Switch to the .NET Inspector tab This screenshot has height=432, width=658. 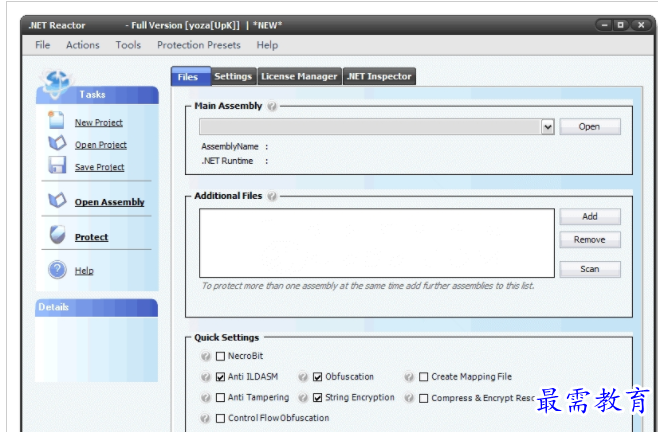click(379, 76)
